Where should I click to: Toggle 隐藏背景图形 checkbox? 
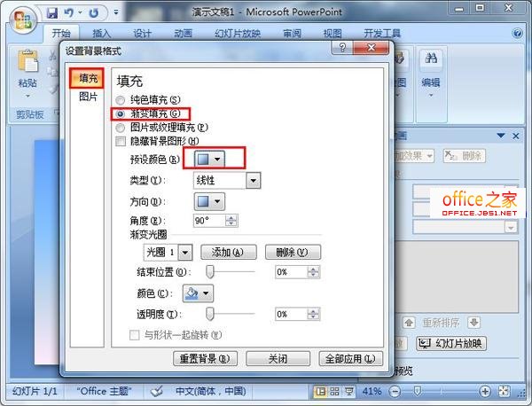121,141
